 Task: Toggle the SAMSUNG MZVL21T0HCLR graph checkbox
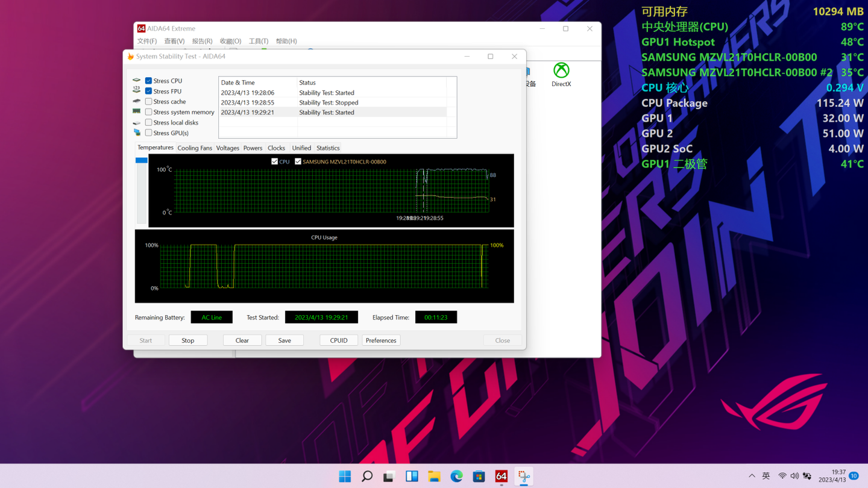tap(298, 161)
